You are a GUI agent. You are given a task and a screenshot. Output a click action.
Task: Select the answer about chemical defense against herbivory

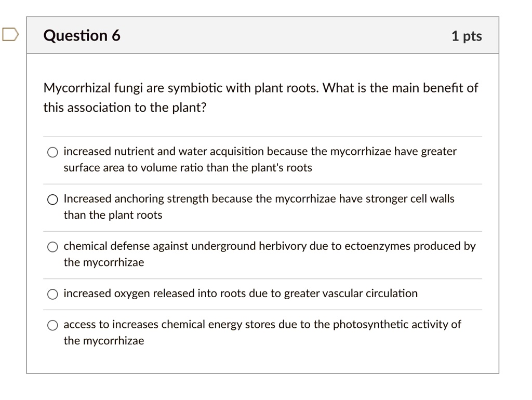tap(52, 246)
